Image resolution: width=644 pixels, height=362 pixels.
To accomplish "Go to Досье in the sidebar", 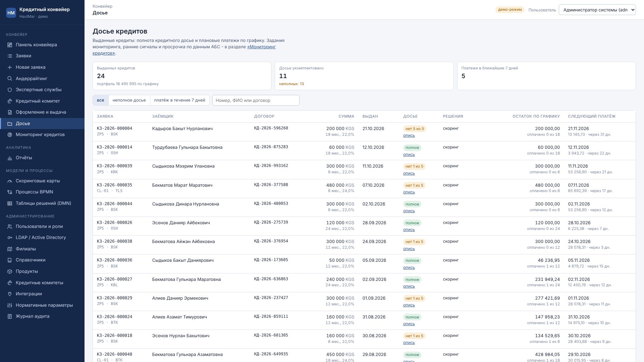I will pos(42,123).
